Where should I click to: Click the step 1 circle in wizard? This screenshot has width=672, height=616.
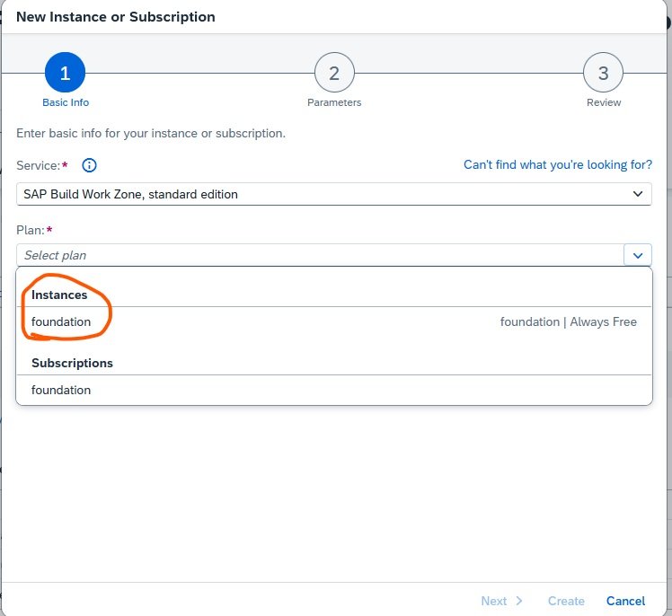[x=65, y=74]
